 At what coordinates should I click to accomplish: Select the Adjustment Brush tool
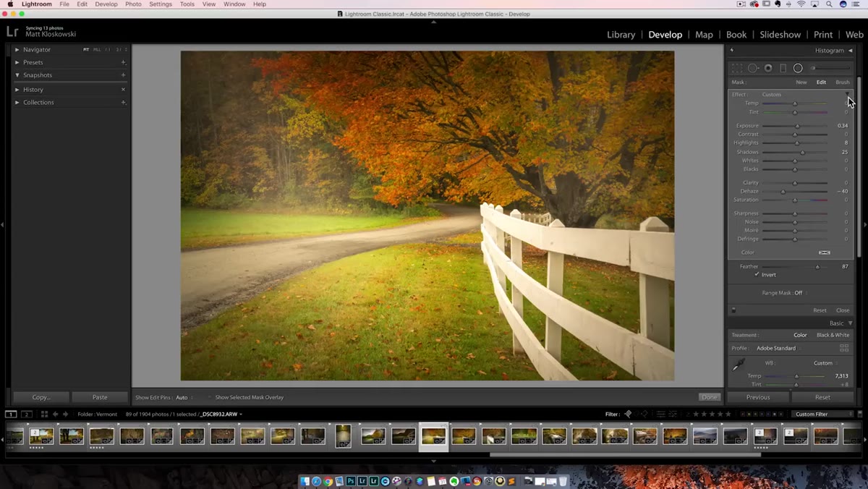point(832,68)
